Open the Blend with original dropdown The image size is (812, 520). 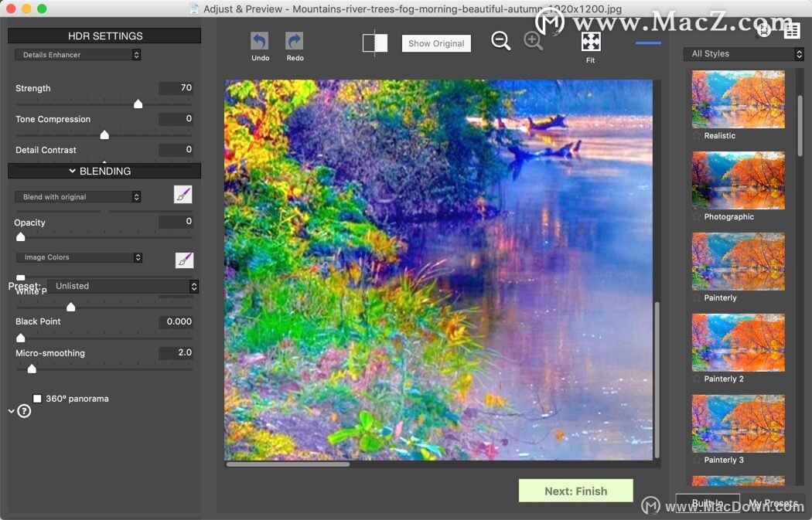(77, 196)
